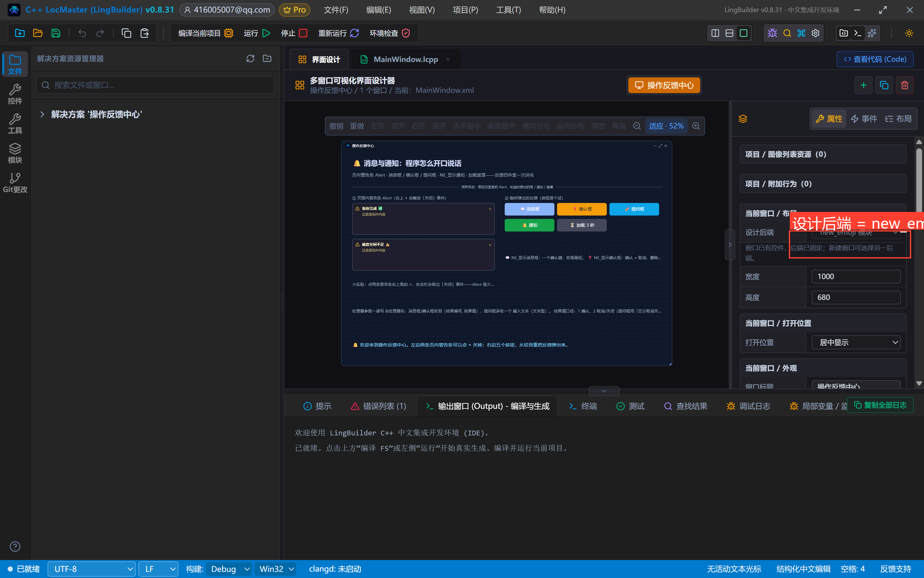Open the UTF-8 encoding dropdown
This screenshot has height=578, width=924.
92,569
